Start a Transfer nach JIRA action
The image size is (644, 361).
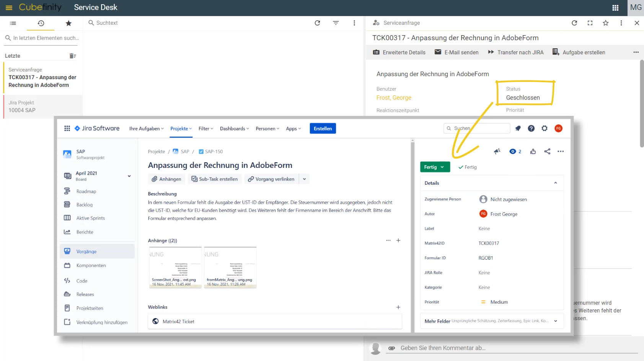[515, 52]
